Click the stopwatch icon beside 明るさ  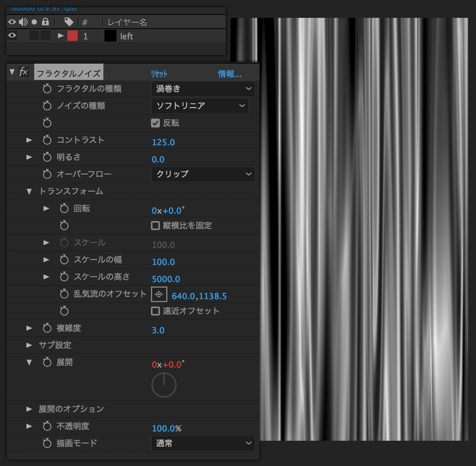pyautogui.click(x=47, y=157)
